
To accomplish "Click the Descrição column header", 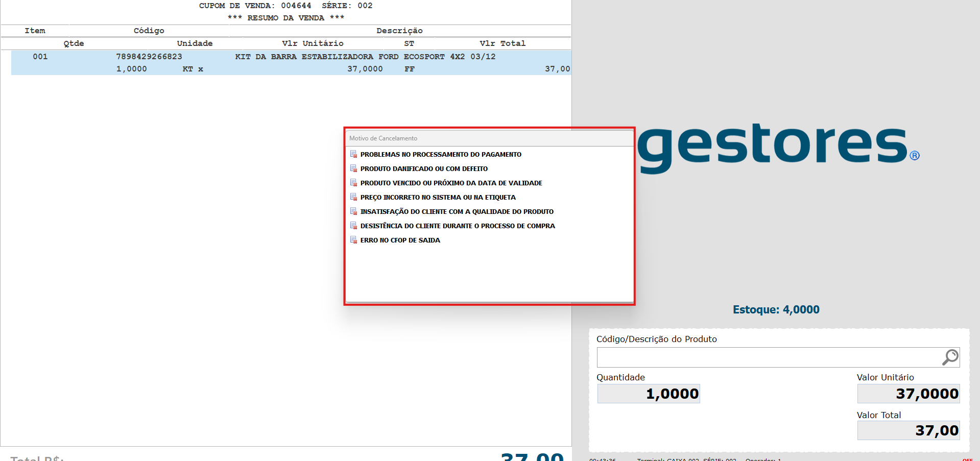I will tap(399, 31).
